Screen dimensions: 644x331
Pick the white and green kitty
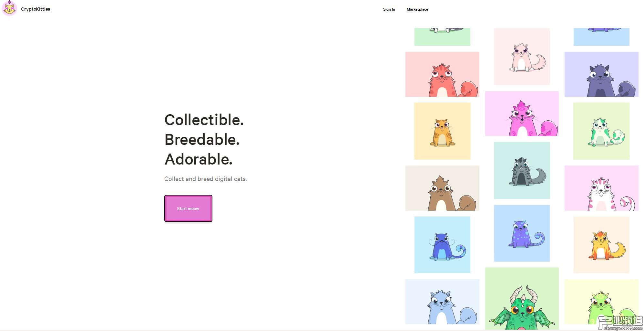(601, 131)
